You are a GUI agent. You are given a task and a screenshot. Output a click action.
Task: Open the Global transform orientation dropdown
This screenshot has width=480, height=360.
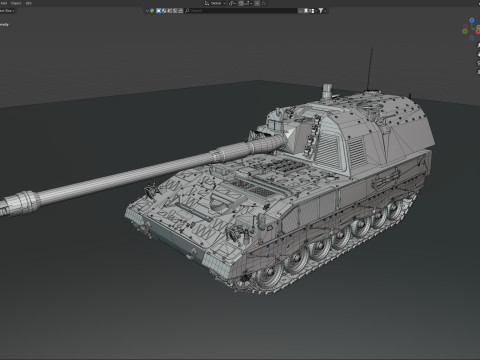(215, 3)
